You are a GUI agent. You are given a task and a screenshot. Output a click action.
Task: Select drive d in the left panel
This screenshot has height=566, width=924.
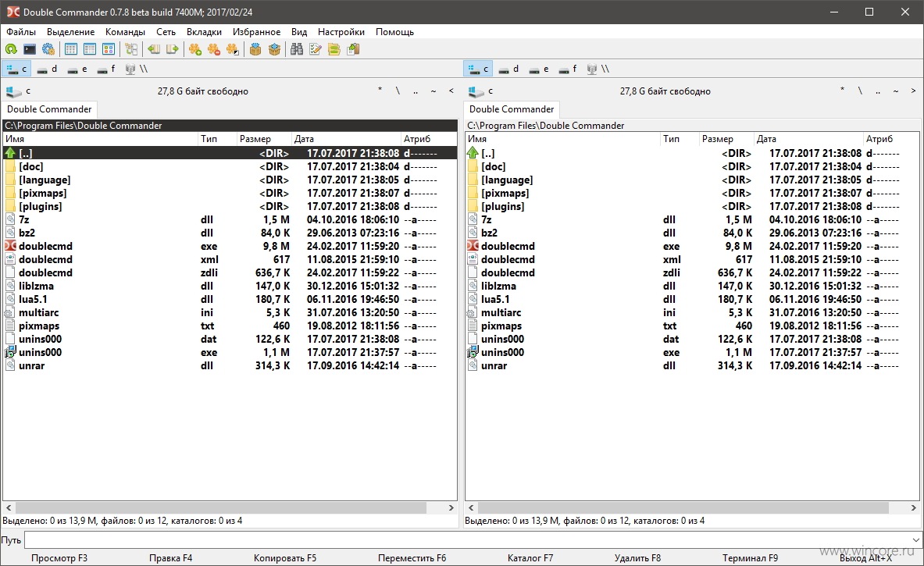(x=47, y=69)
